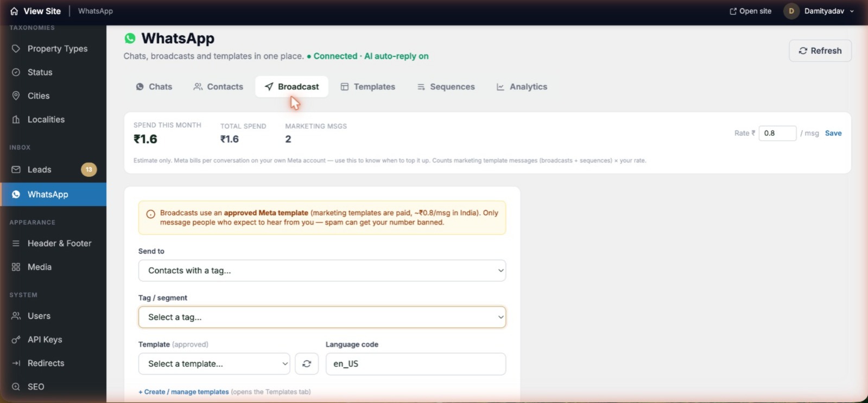Click the D user avatar circle
Image resolution: width=868 pixels, height=403 pixels.
pos(791,11)
